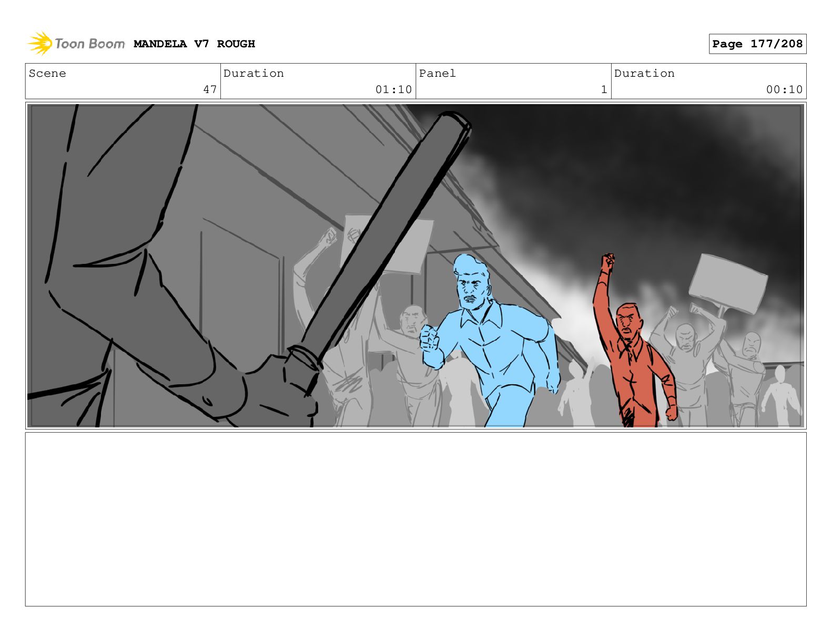Click the storyboard panel image
This screenshot has height=644, width=832.
tap(415, 265)
